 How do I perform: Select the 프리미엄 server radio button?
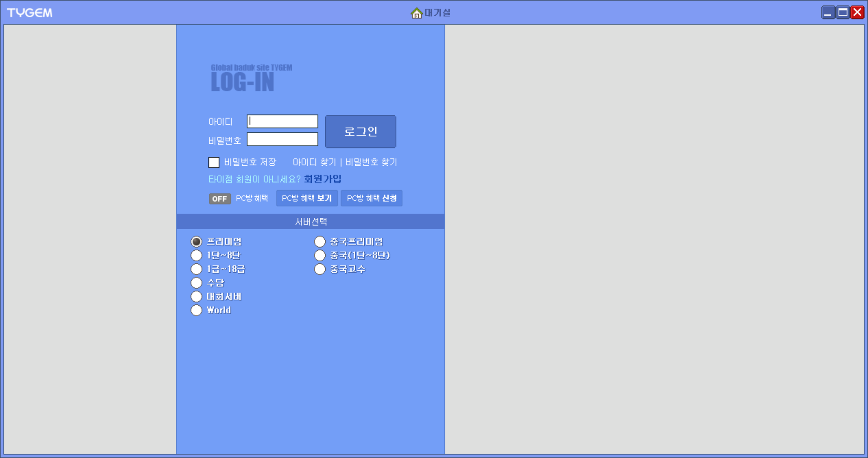pos(196,242)
